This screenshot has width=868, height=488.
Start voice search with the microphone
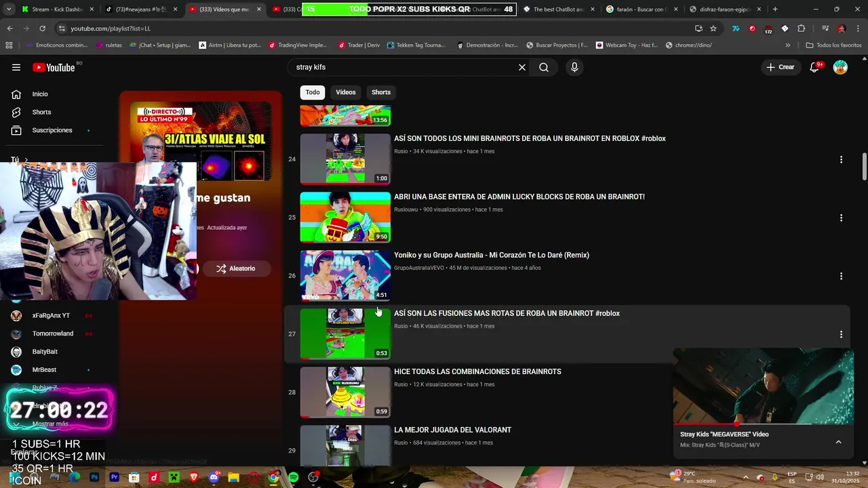574,67
